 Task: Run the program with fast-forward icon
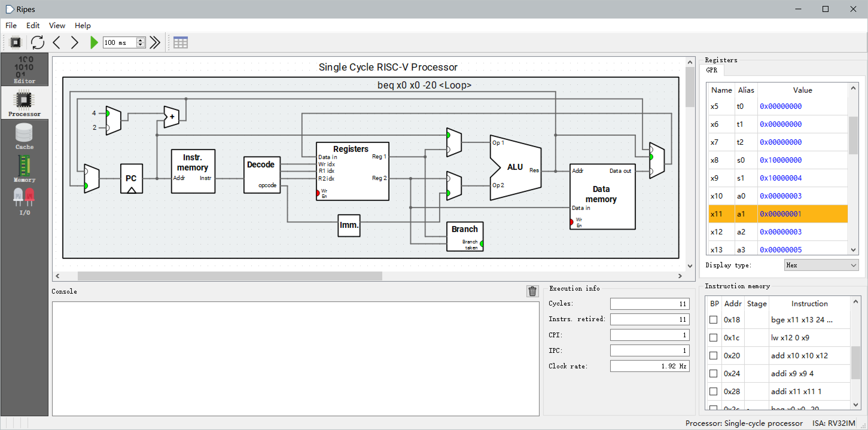pyautogui.click(x=155, y=42)
